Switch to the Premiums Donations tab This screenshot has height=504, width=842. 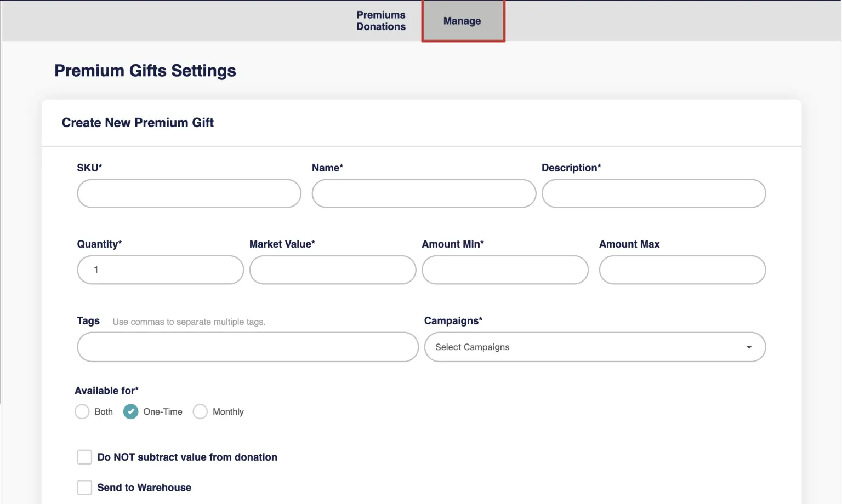coord(380,21)
